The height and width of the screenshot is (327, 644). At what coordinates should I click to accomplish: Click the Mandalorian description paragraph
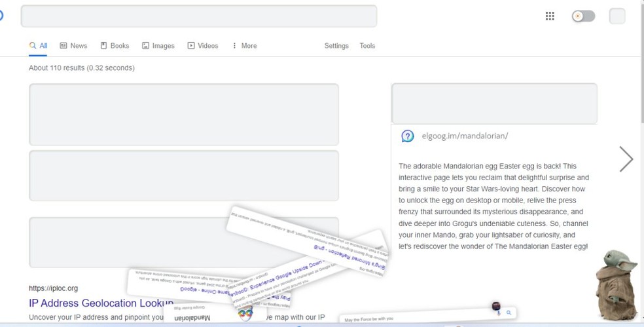493,206
